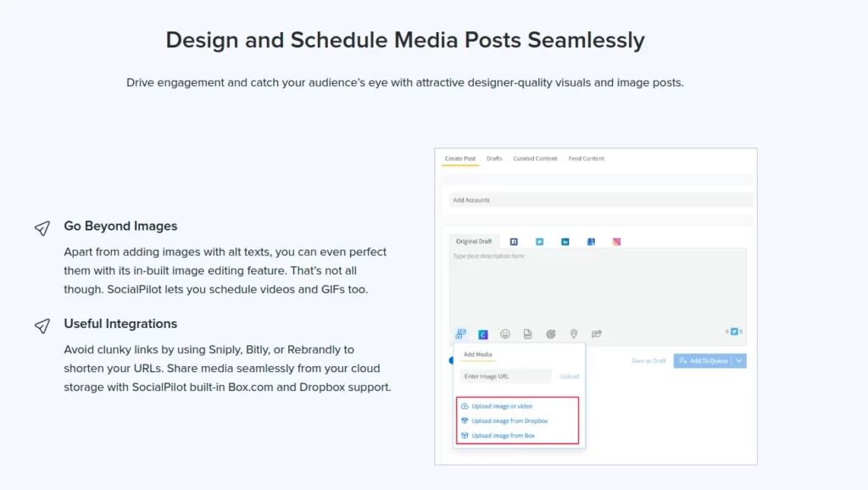Viewport: 868px width, 490px height.
Task: Click the paper plane icon by Go Beyond Images
Action: click(x=42, y=228)
